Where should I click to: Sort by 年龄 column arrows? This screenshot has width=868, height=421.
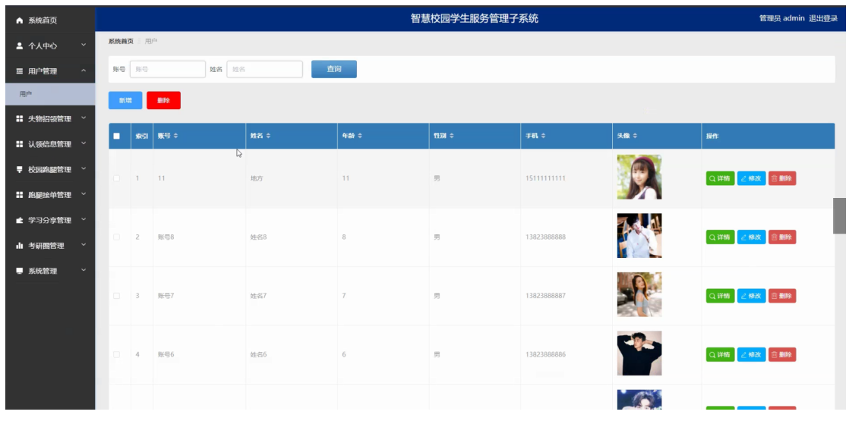pos(360,136)
